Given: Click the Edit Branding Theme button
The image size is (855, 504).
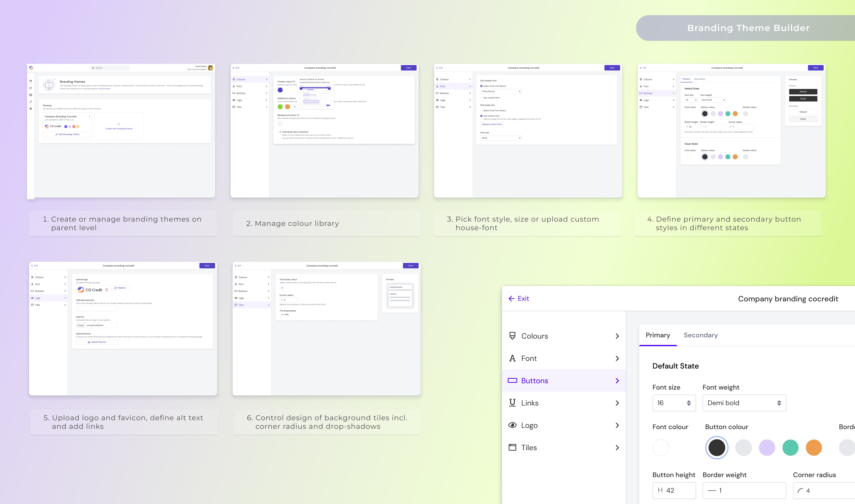Looking at the screenshot, I should [x=67, y=135].
